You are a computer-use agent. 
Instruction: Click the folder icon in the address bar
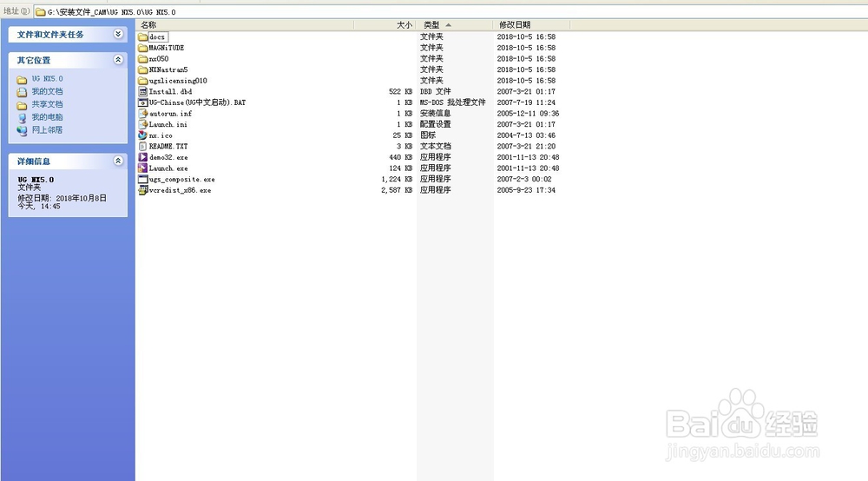pos(41,11)
